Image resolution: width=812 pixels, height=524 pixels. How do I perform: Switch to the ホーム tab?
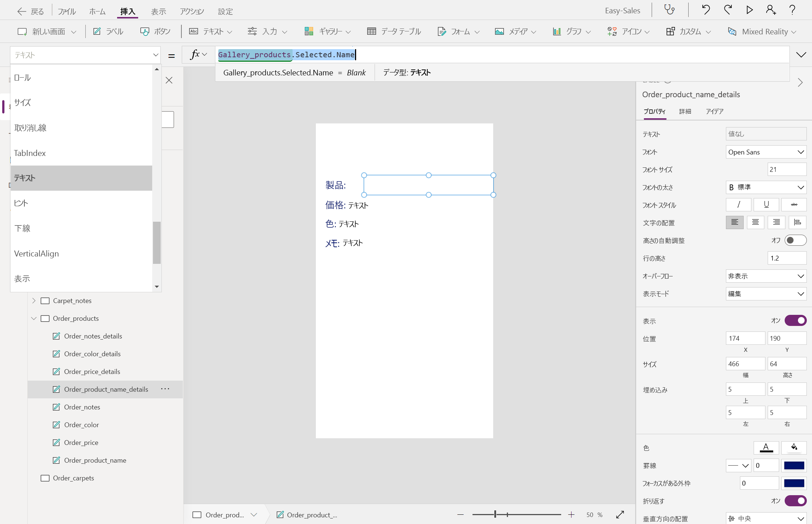[98, 11]
